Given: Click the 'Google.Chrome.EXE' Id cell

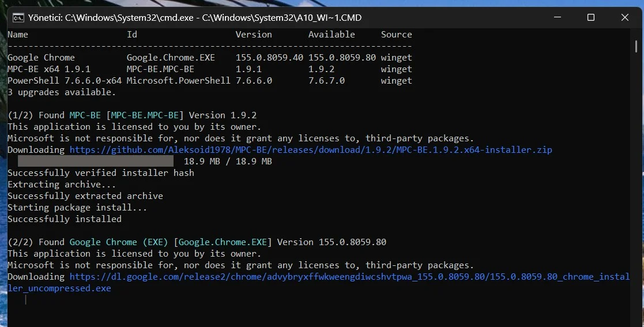Looking at the screenshot, I should [x=171, y=58].
